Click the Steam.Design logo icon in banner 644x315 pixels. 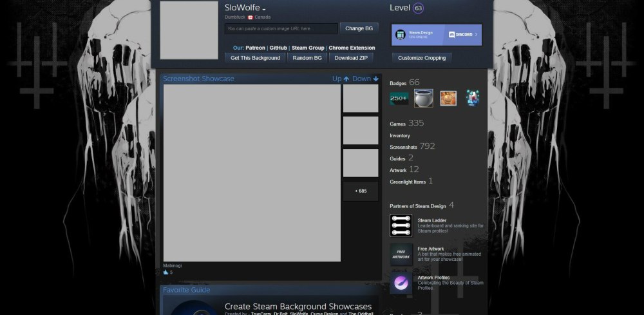pos(401,35)
